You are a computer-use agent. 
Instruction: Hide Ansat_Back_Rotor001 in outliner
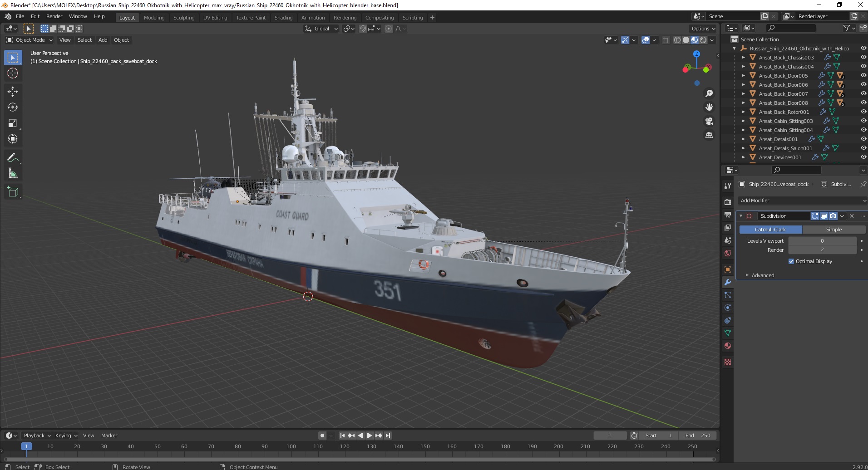[x=863, y=112]
